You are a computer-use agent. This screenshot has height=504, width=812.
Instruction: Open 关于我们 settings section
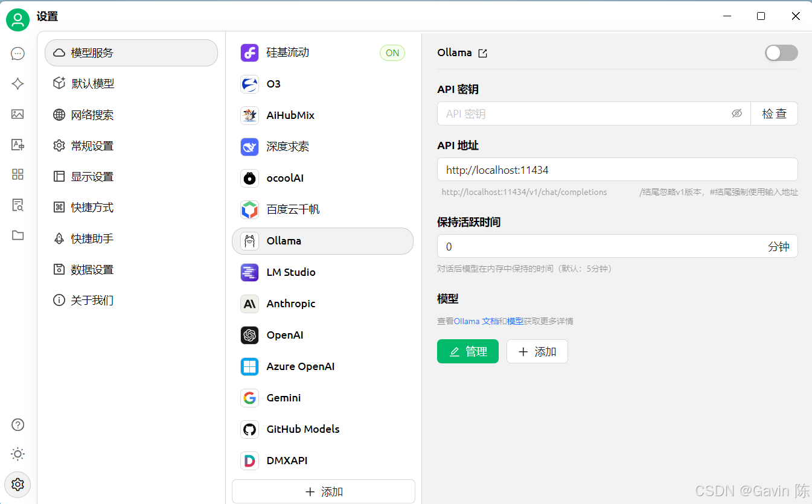[131, 301]
